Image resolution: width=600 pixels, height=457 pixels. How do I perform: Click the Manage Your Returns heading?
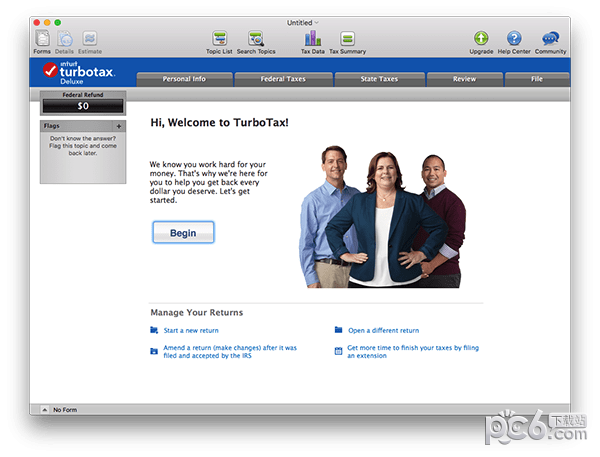coord(197,312)
